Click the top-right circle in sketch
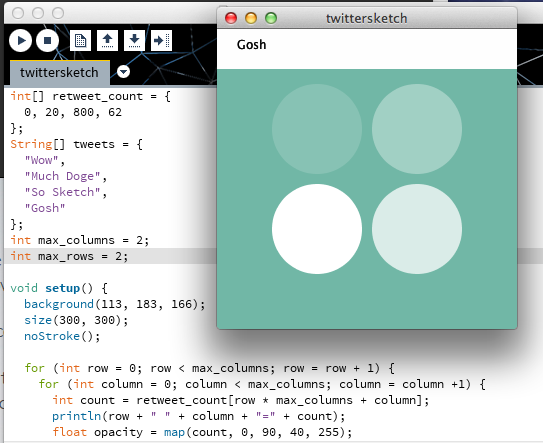This screenshot has width=543, height=443. (417, 129)
